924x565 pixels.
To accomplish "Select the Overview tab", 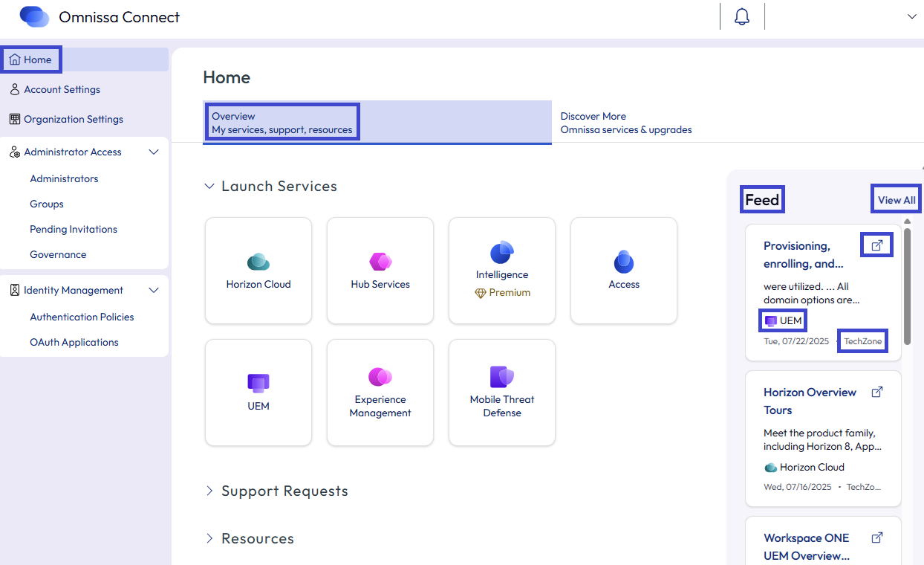I will [x=377, y=123].
